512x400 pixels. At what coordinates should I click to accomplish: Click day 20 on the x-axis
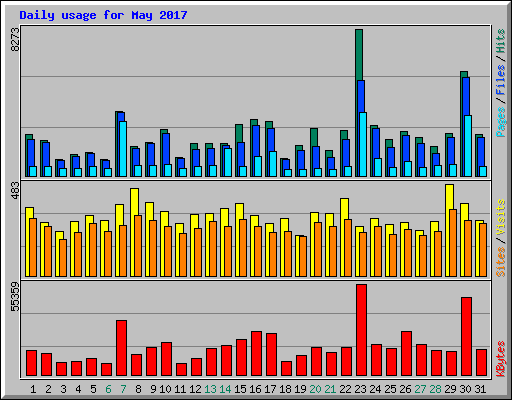point(315,389)
